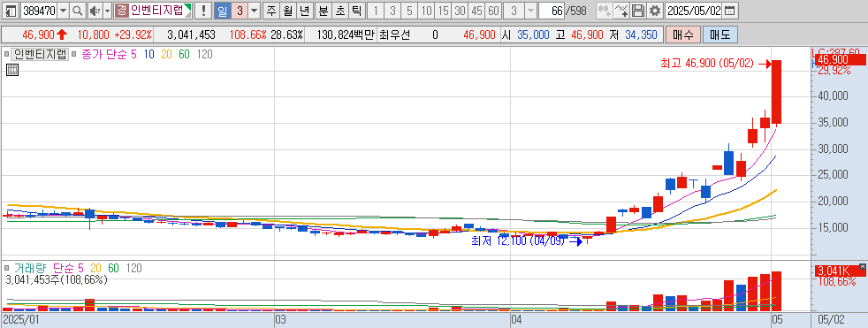Open stock code history dropdown next to 389470
Image resolution: width=868 pixels, height=328 pixels.
point(63,10)
